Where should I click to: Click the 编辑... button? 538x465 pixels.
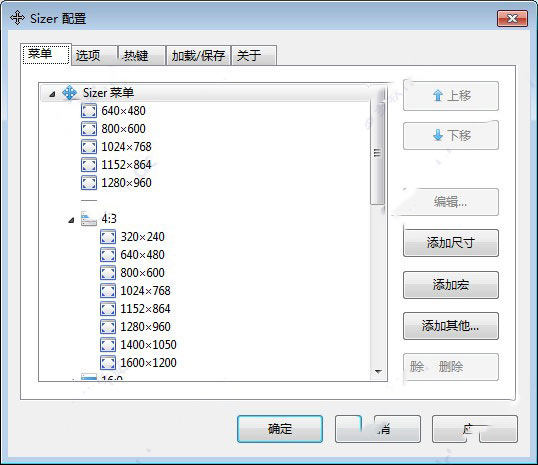[451, 202]
